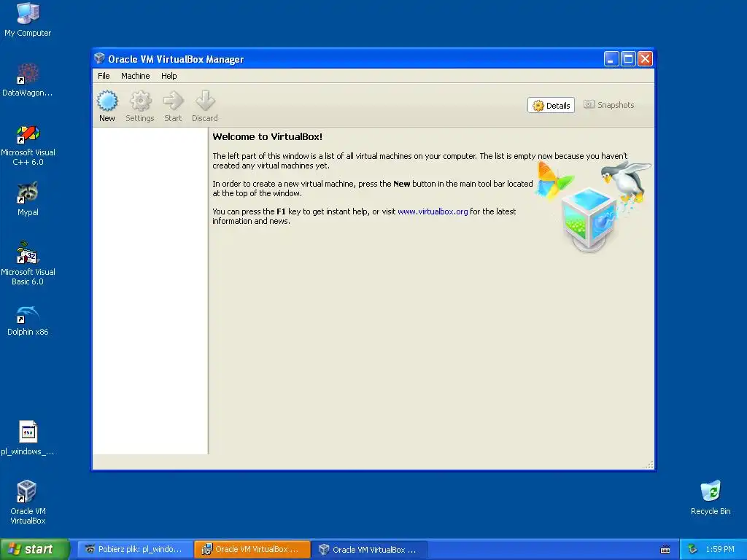Open the Windows Start menu
Image resolution: width=747 pixels, height=560 pixels.
coord(34,549)
